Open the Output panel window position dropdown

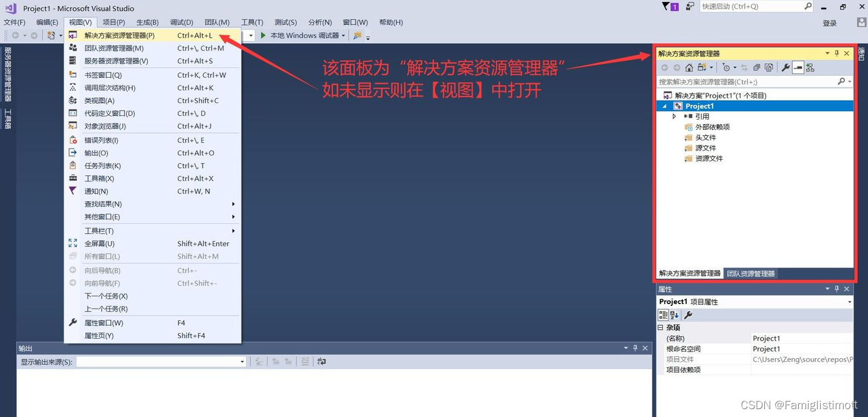(x=626, y=348)
